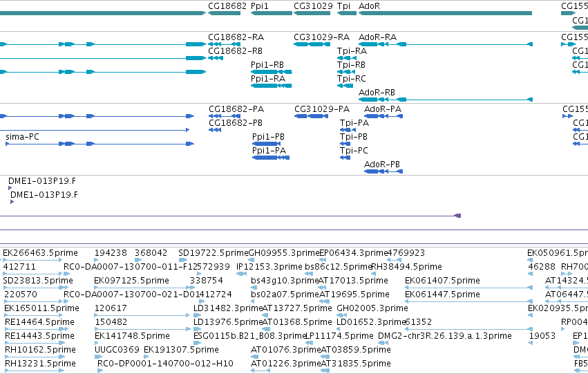The image size is (588, 374).
Task: Select transcript AdoR-RB
Action: (446, 100)
